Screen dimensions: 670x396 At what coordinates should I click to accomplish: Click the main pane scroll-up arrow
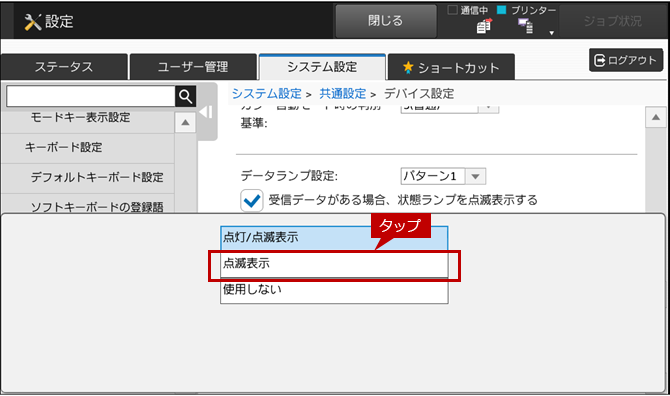(656, 117)
